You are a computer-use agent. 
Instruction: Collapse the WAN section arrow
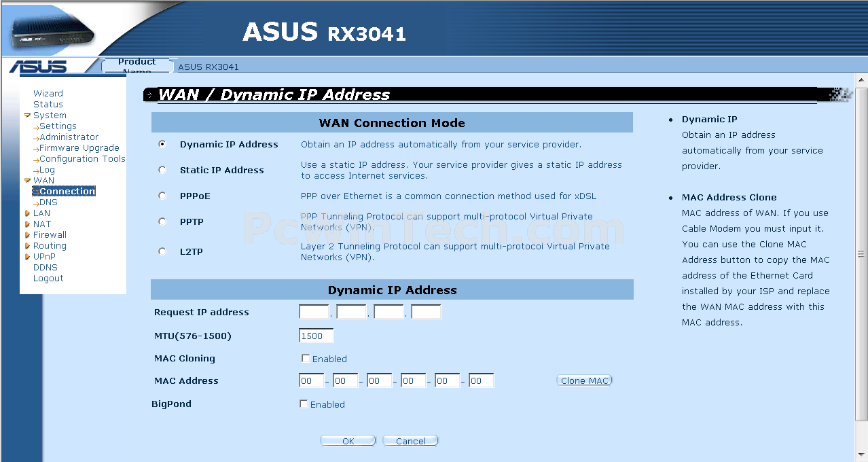27,181
